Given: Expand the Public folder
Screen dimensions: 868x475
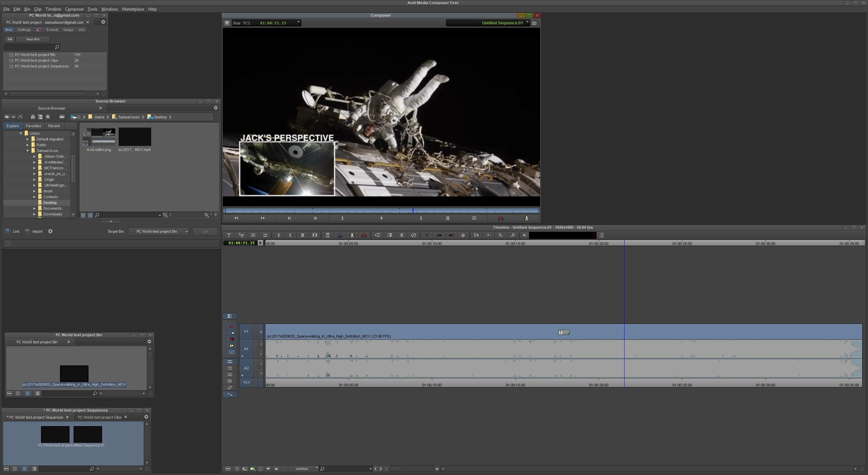Looking at the screenshot, I should (x=28, y=145).
